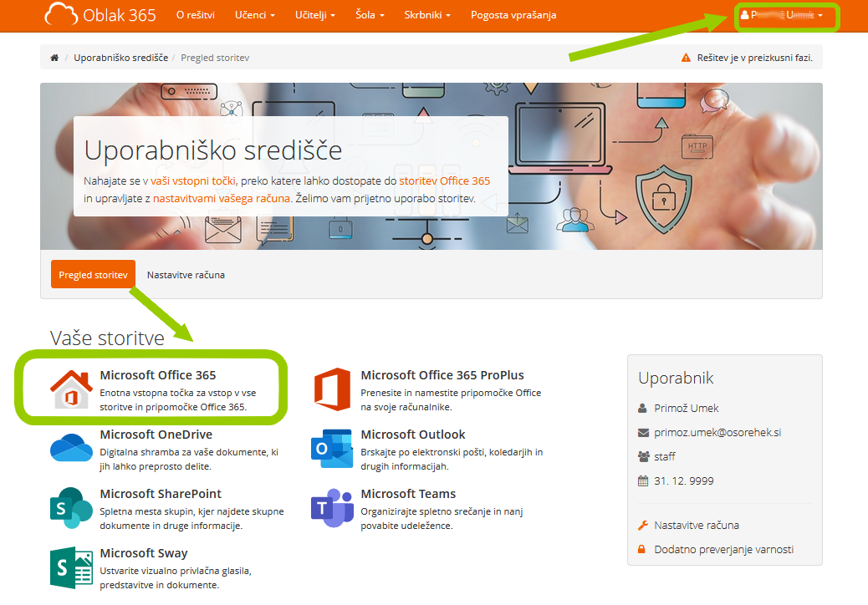Open the Microsoft Teams icon
This screenshot has width=868, height=605.
(332, 508)
